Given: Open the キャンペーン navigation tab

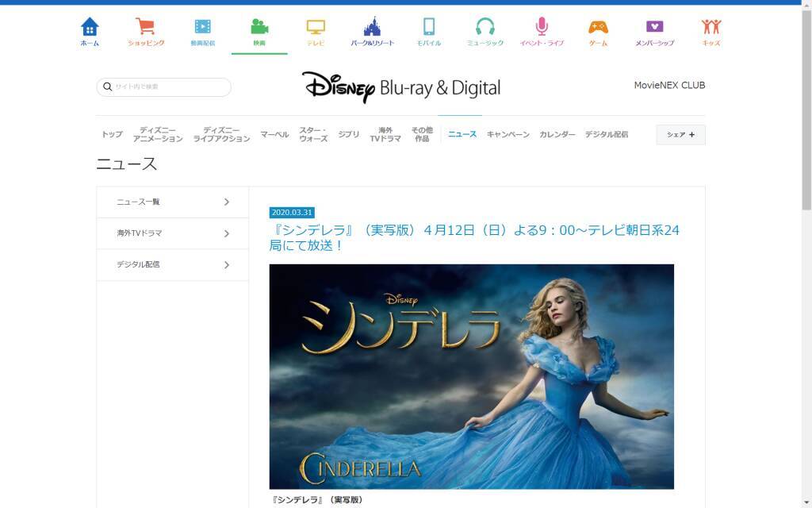Looking at the screenshot, I should (507, 135).
